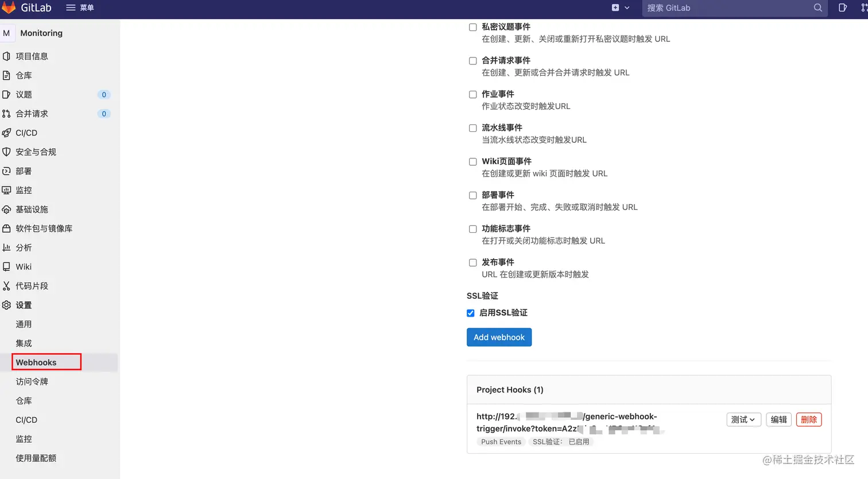Click the Add webhook button
The width and height of the screenshot is (868, 479).
click(499, 337)
